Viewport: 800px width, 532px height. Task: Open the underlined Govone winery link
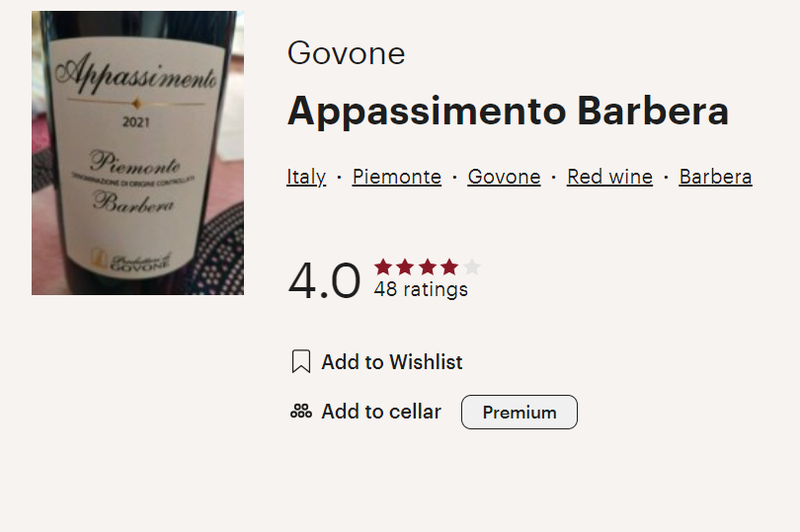(504, 177)
